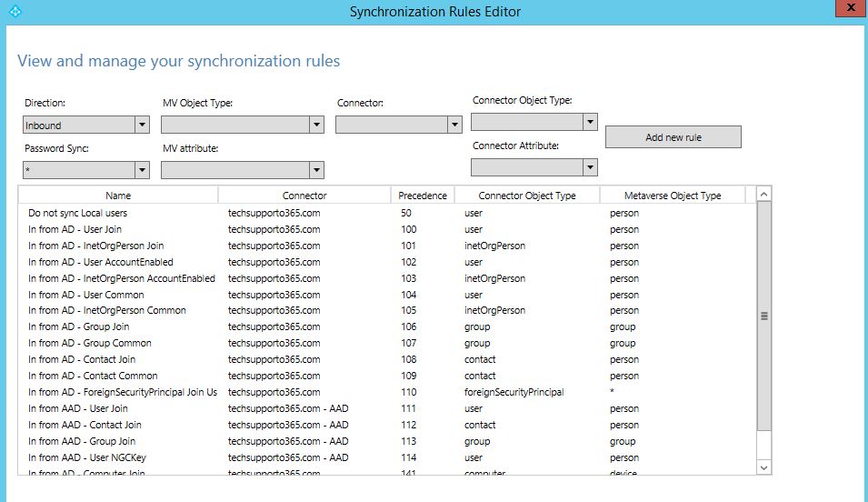Click the Add new rule button
This screenshot has width=868, height=502.
coord(673,136)
